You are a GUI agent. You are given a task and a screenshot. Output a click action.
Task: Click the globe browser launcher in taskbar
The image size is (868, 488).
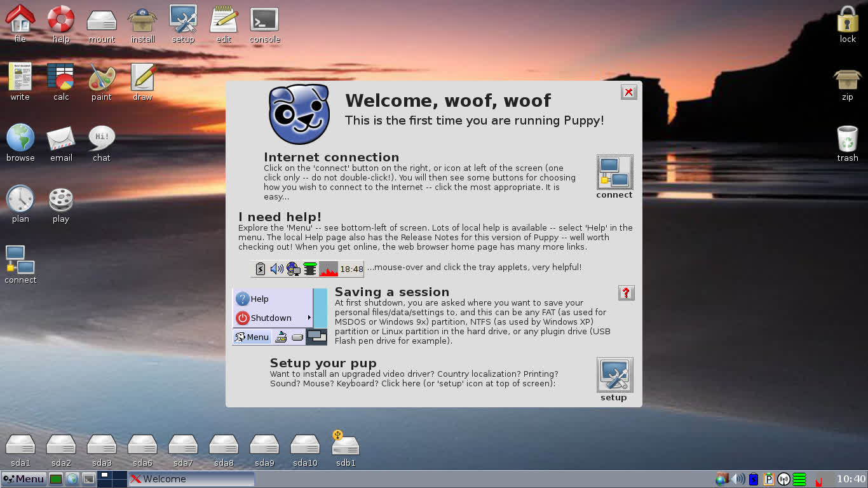[72, 479]
